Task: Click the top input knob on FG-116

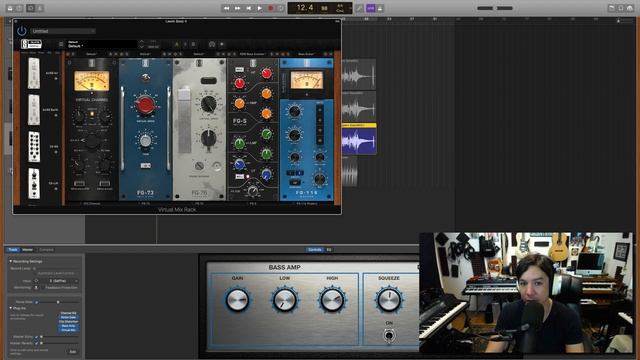Action: tap(294, 111)
